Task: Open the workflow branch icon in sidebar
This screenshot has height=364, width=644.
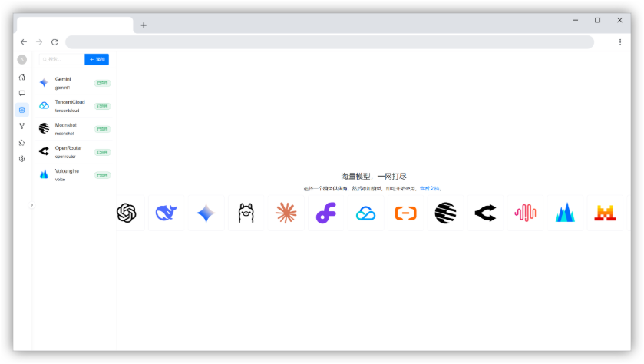Action: coord(22,126)
